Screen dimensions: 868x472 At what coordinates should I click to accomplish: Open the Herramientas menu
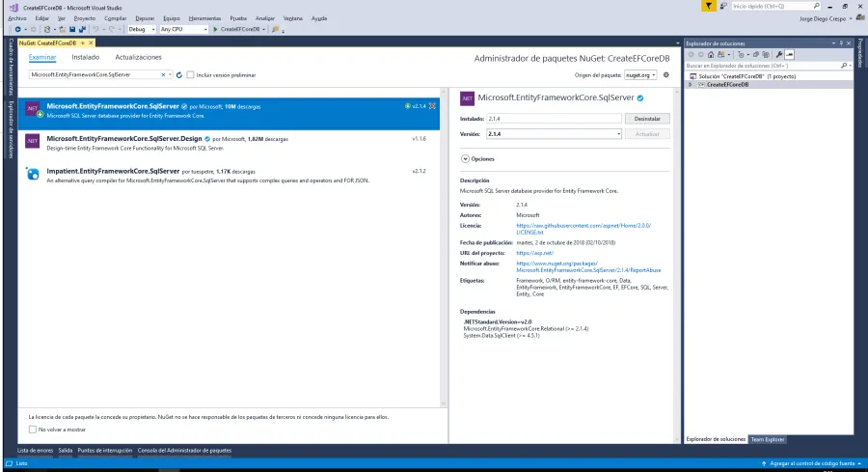click(x=204, y=18)
